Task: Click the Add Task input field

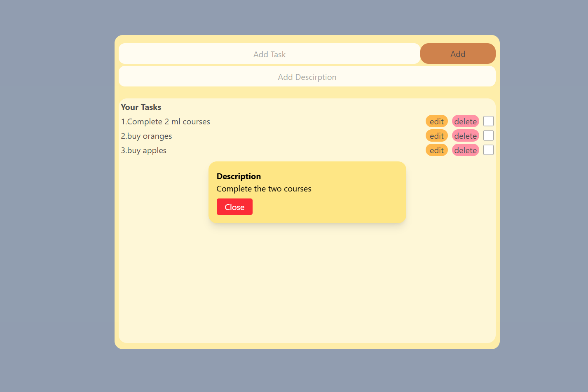Action: point(269,54)
